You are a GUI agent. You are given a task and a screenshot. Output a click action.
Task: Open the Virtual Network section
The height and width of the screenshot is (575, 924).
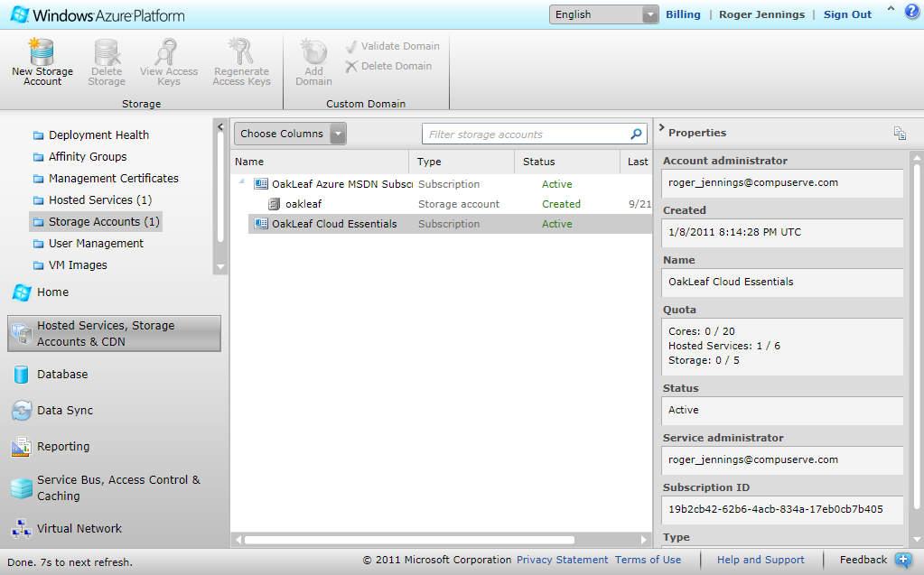tap(79, 528)
